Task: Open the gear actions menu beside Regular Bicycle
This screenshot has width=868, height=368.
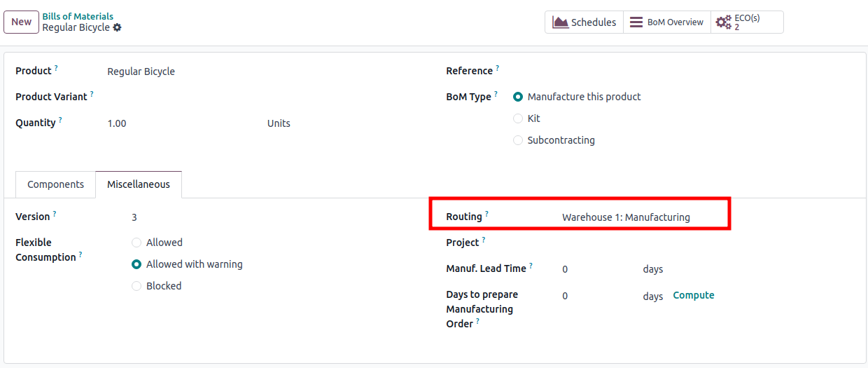Action: (x=117, y=27)
